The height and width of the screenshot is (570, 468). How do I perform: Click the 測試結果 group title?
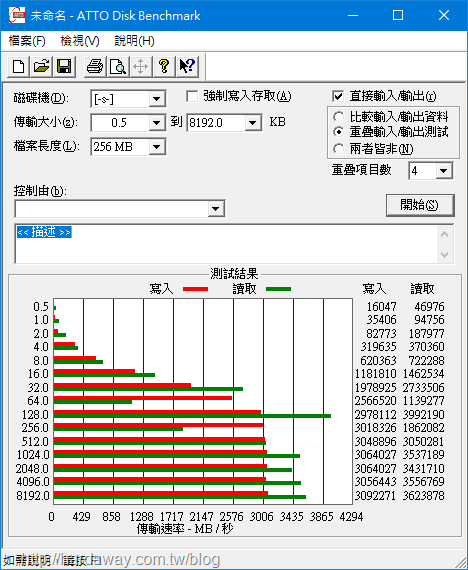(234, 273)
